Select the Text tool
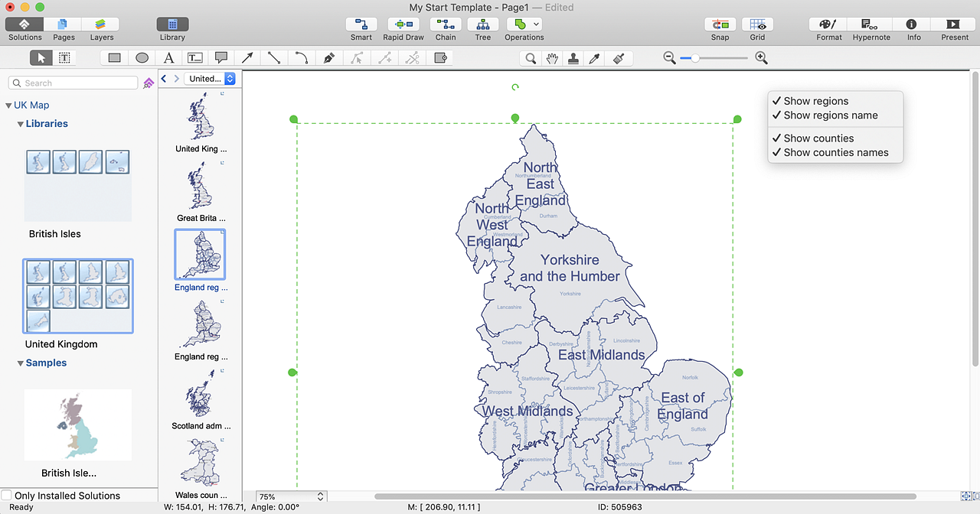Viewport: 980px width, 514px height. coord(168,57)
